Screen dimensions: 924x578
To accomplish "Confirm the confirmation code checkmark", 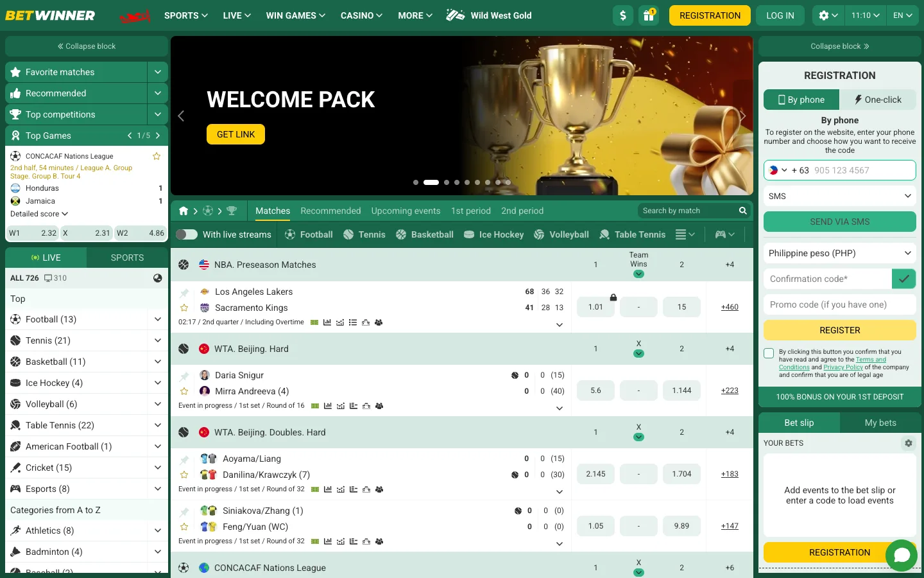I will (903, 279).
